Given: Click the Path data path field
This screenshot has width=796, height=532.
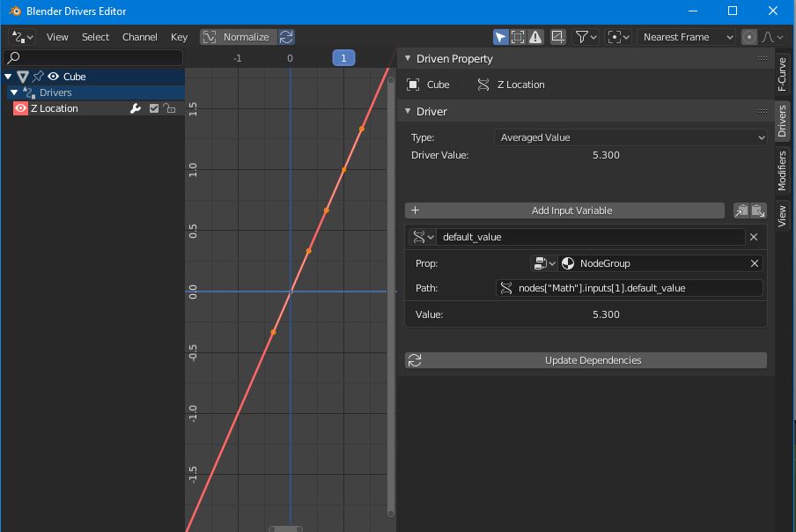Looking at the screenshot, I should (x=629, y=288).
